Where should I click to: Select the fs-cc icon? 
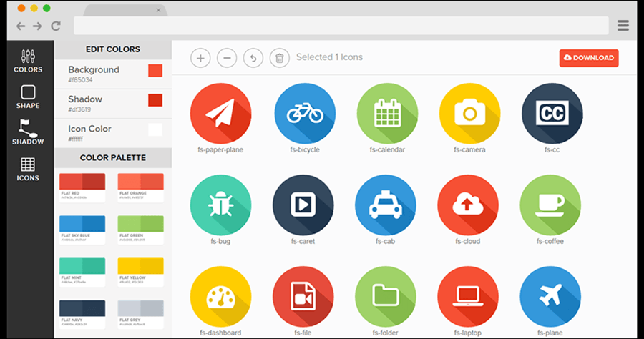(552, 113)
